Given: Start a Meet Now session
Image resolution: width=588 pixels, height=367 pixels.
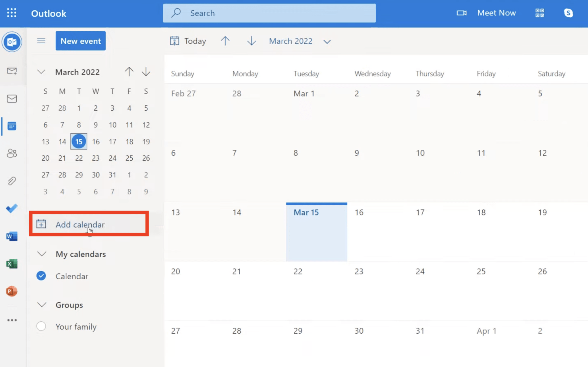Looking at the screenshot, I should point(496,13).
